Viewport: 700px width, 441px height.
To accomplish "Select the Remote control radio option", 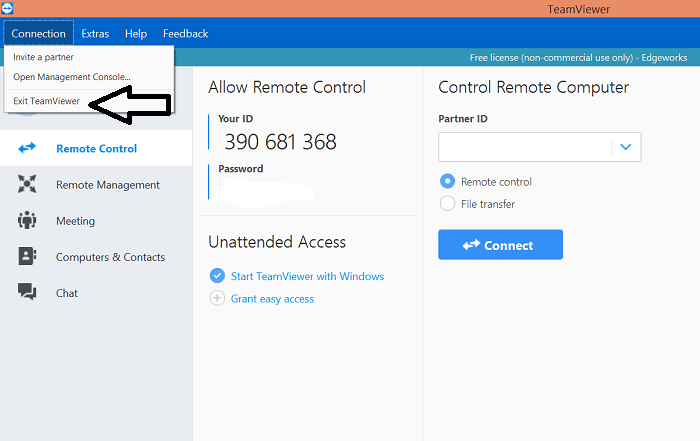I will 447,181.
